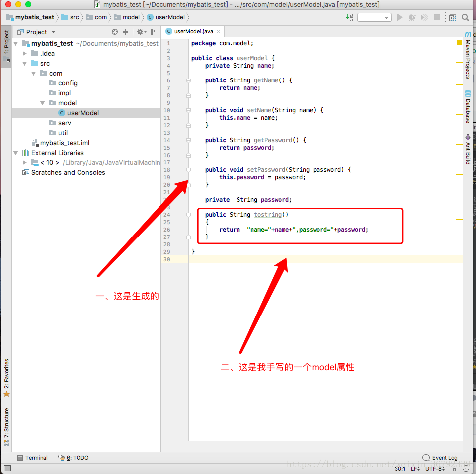Click warning stripe mark near tostring line

pyautogui.click(x=459, y=219)
